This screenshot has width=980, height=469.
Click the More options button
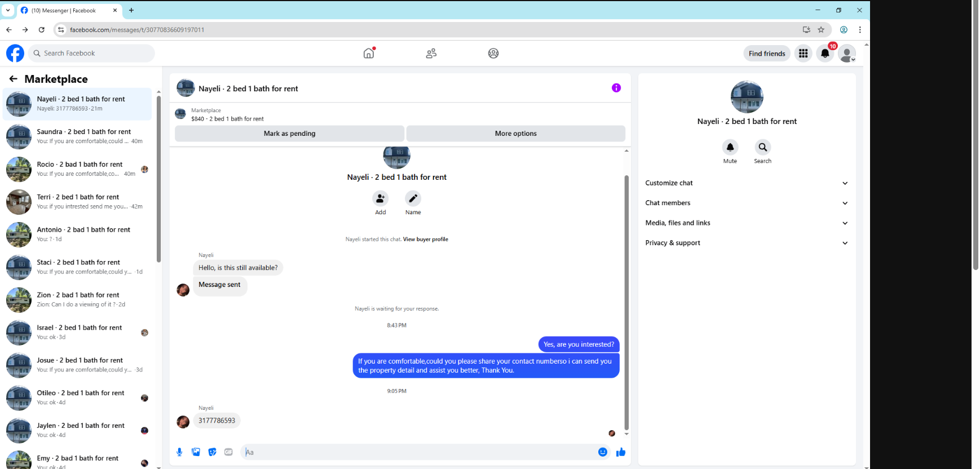coord(516,134)
